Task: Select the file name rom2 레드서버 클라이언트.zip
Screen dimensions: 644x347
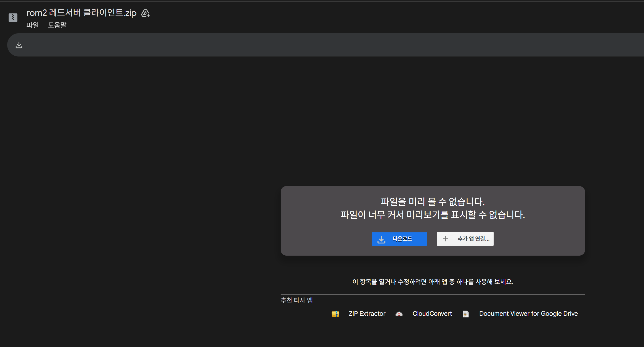Action: click(x=81, y=13)
